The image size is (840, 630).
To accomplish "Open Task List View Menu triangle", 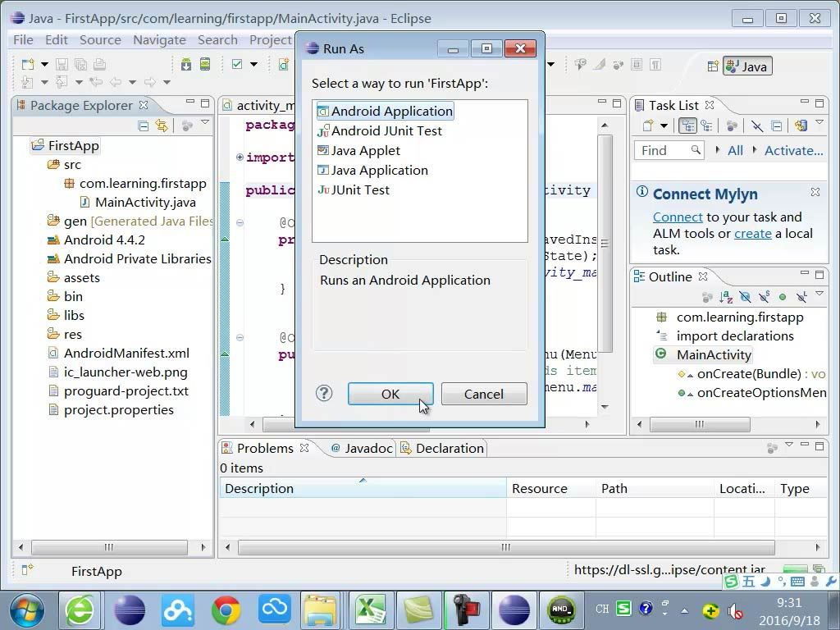I will (x=819, y=123).
